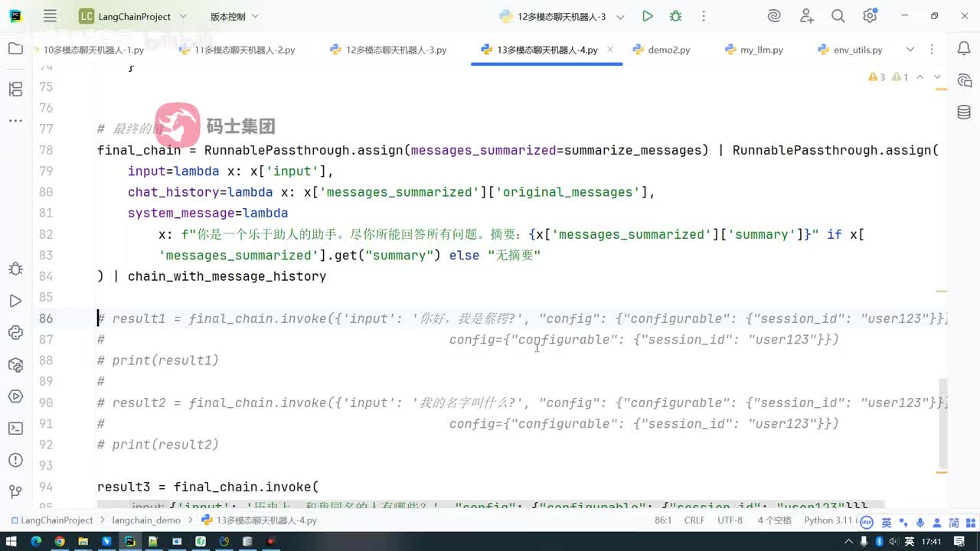This screenshot has height=551, width=980.
Task: Change the UTF-8 file encoding
Action: [730, 520]
